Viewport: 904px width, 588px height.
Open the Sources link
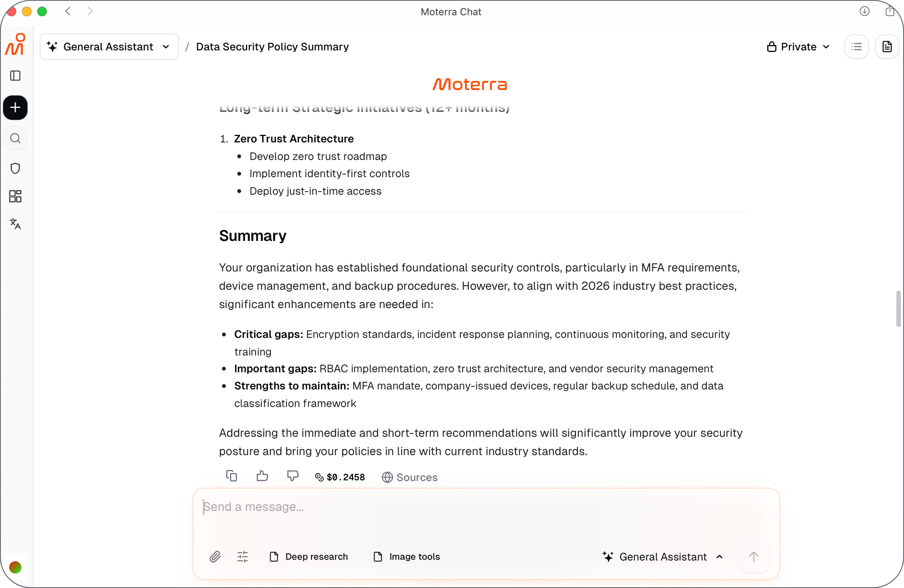pos(410,477)
